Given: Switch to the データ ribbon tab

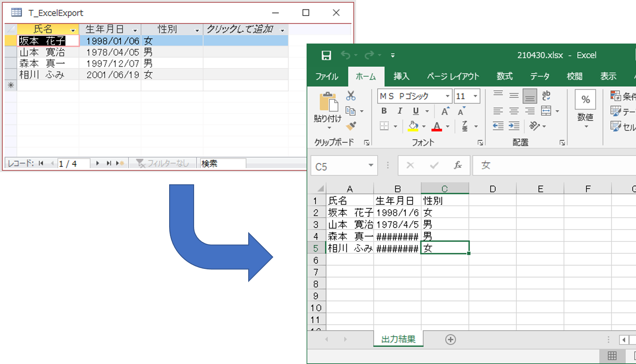Looking at the screenshot, I should (540, 77).
